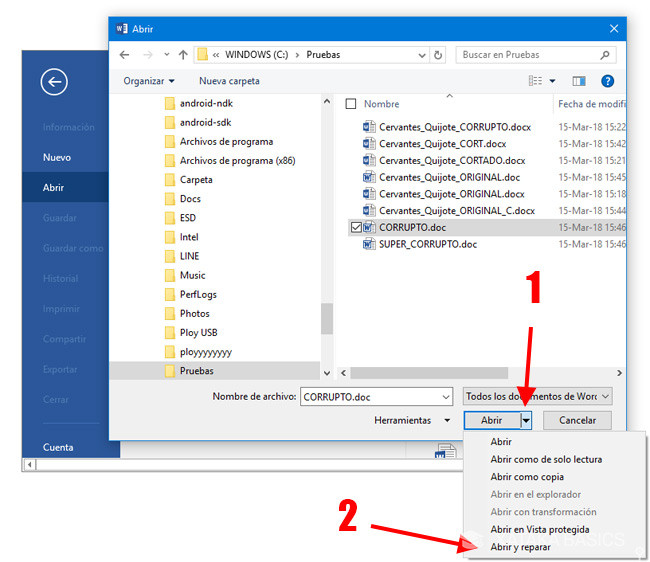Click the back arrow circle in Word backstage

click(54, 82)
